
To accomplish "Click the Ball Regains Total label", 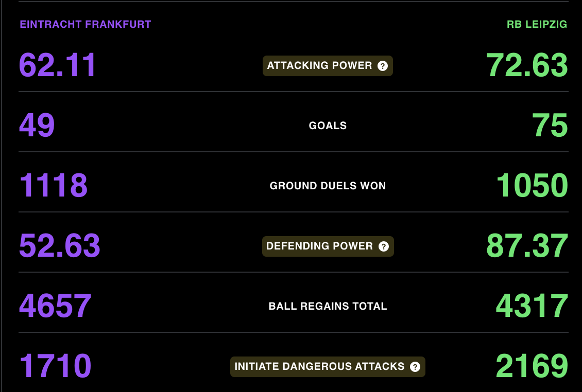I will point(328,306).
